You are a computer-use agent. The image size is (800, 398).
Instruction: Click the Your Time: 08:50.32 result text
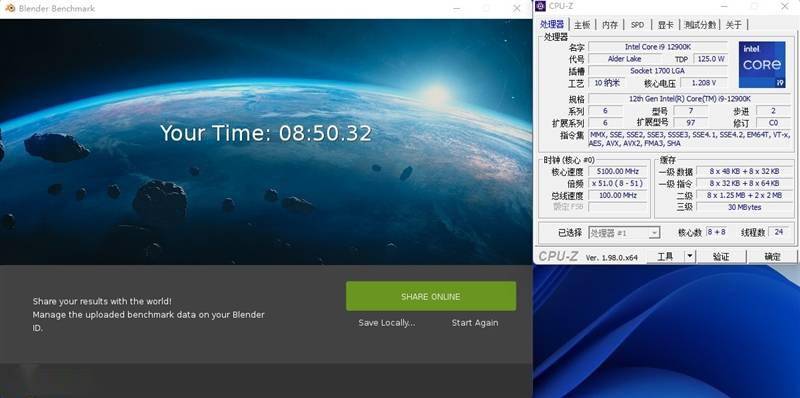coord(266,133)
